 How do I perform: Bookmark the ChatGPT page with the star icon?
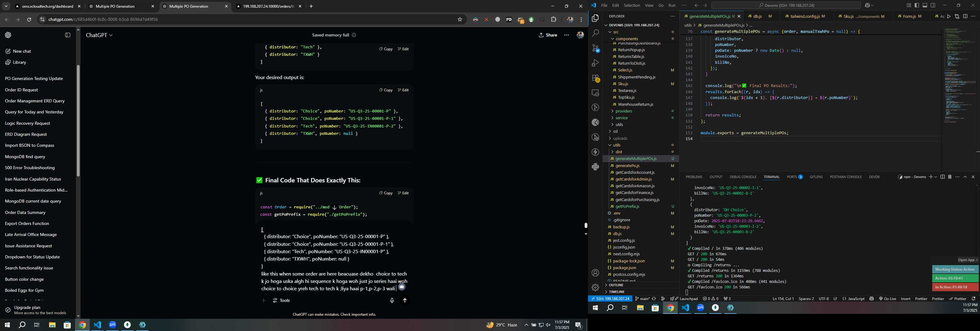[x=460, y=19]
